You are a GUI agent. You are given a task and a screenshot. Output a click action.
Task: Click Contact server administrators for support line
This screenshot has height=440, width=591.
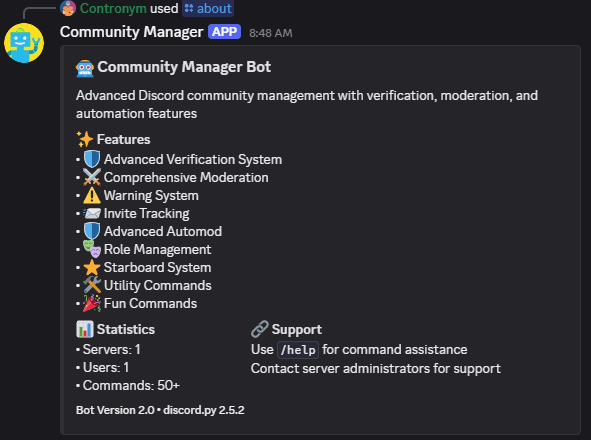376,368
